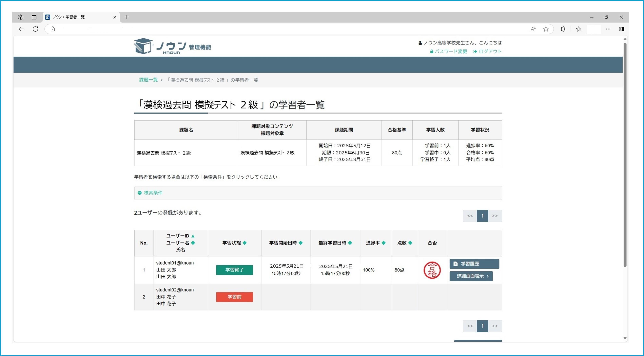This screenshot has width=644, height=356.
Task: Open browser settings ellipsis menu
Action: 608,29
